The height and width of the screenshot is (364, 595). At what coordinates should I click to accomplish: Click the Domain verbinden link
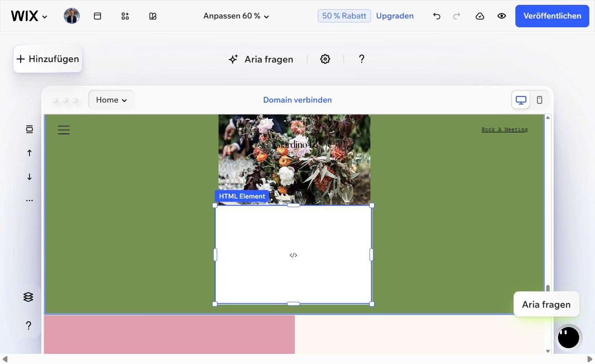tap(297, 100)
